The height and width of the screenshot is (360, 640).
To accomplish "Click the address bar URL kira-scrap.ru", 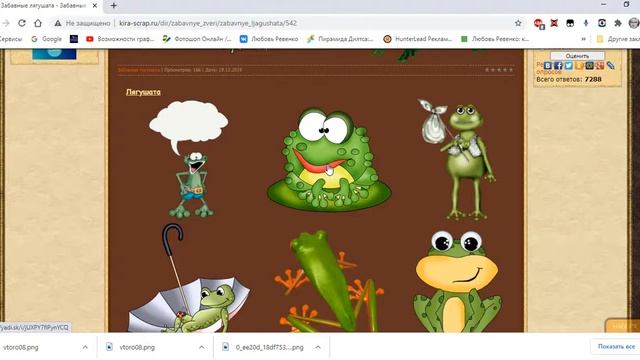I will [x=208, y=23].
